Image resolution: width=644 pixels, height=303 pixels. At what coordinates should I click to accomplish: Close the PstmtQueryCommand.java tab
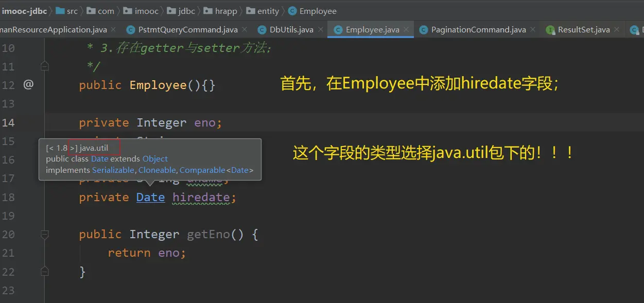pos(245,30)
